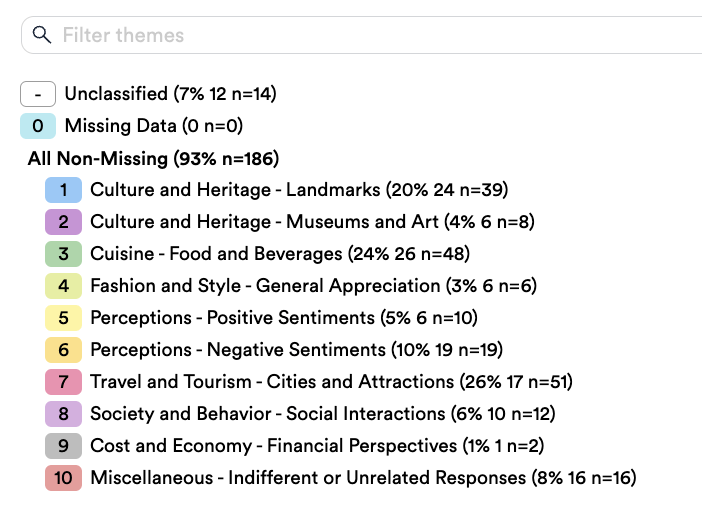This screenshot has width=702, height=512.
Task: Focus the Filter themes input field
Action: tap(362, 35)
